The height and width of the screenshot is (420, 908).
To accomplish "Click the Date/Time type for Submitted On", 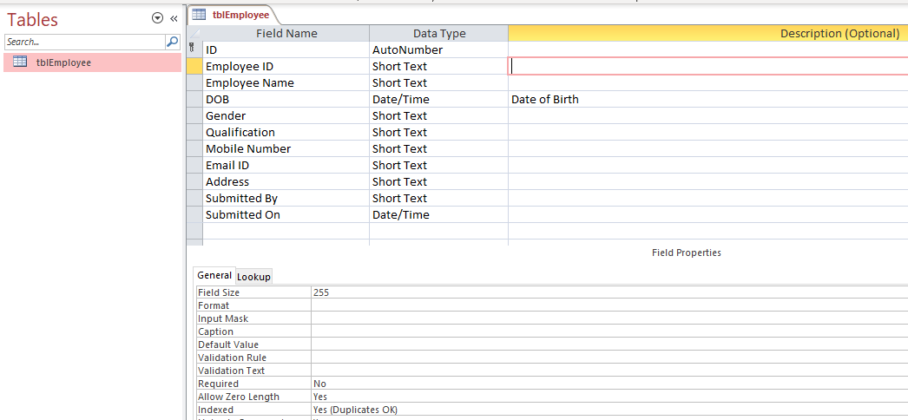I will 439,215.
